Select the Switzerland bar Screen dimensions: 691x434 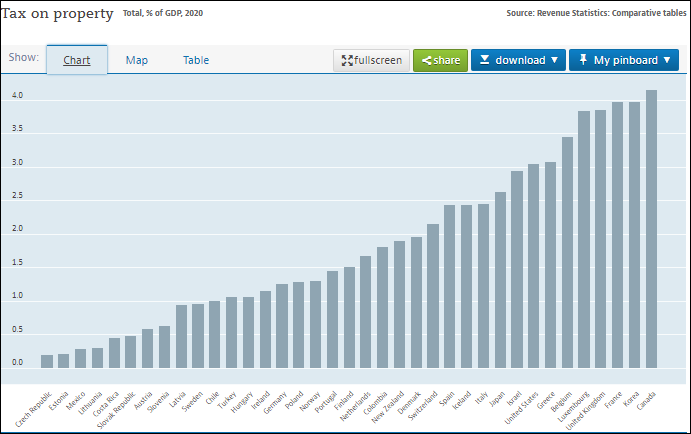click(433, 296)
